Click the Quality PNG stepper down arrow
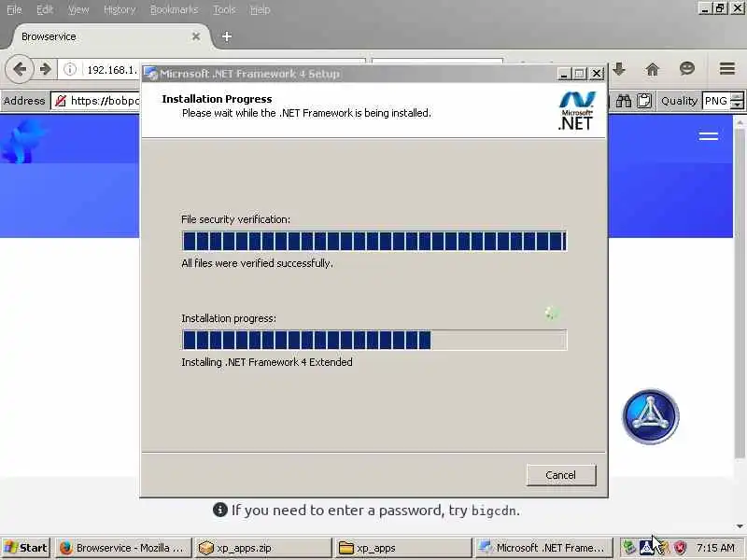747x560 pixels. click(x=737, y=105)
